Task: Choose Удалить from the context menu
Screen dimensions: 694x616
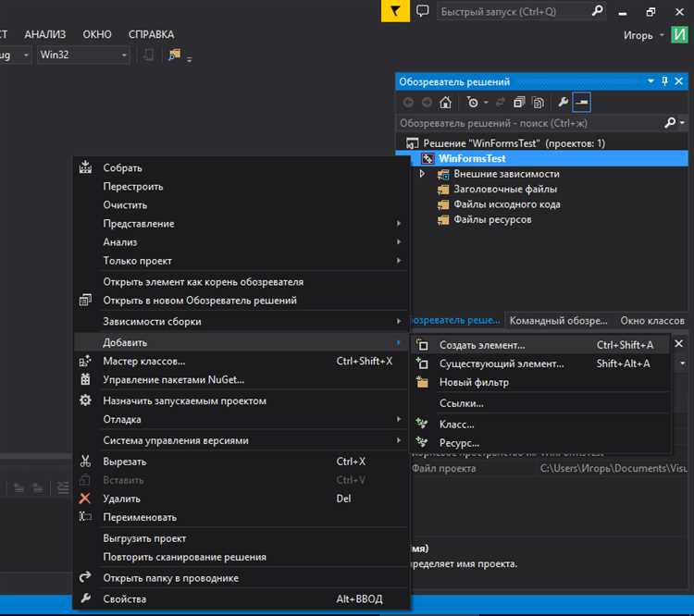Action: tap(242, 499)
